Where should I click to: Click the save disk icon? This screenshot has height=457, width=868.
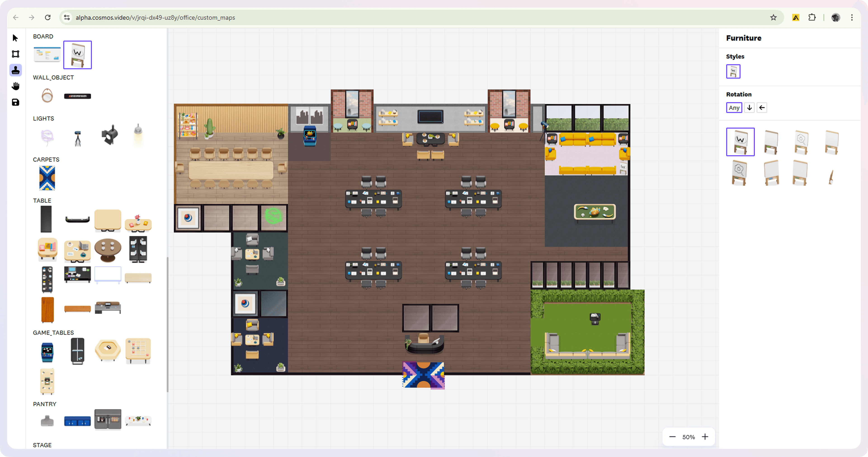click(x=16, y=102)
